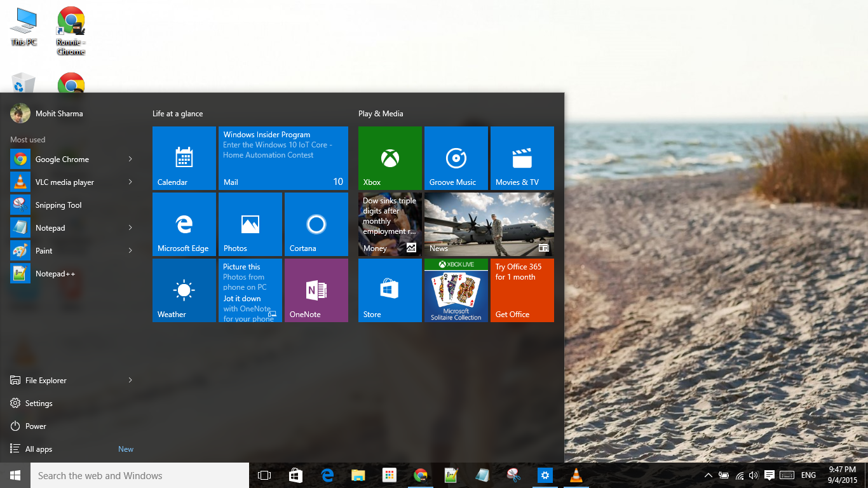
Task: Open File Explorer from the taskbar
Action: tap(358, 475)
